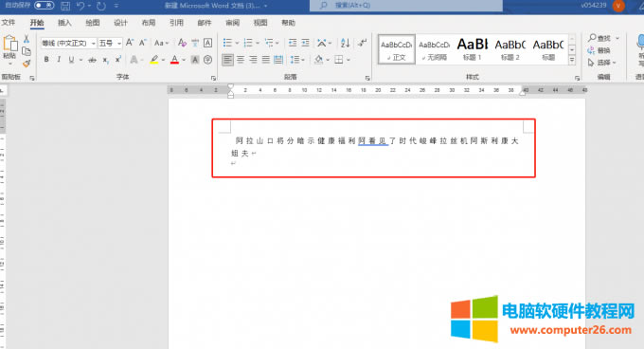Apply the 标题 1 heading style
644x349 pixels.
coord(473,49)
